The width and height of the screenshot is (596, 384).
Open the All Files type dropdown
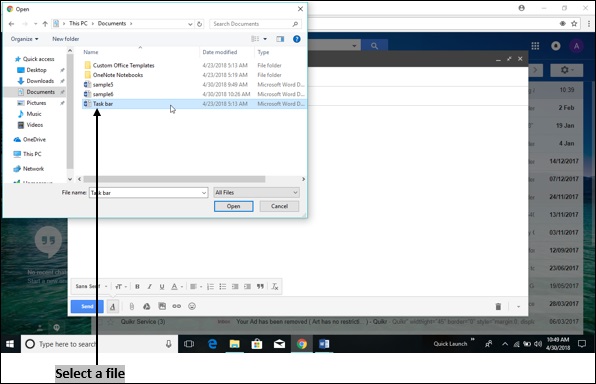257,192
